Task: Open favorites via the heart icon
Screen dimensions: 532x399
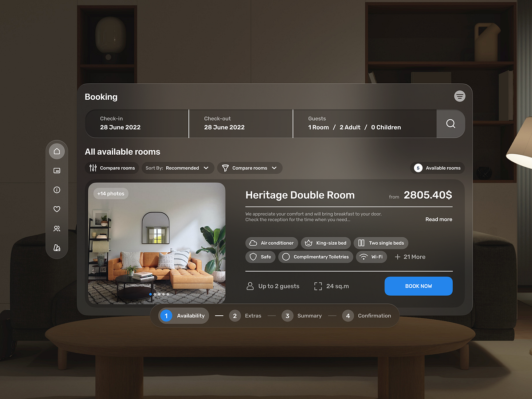Action: pos(57,209)
